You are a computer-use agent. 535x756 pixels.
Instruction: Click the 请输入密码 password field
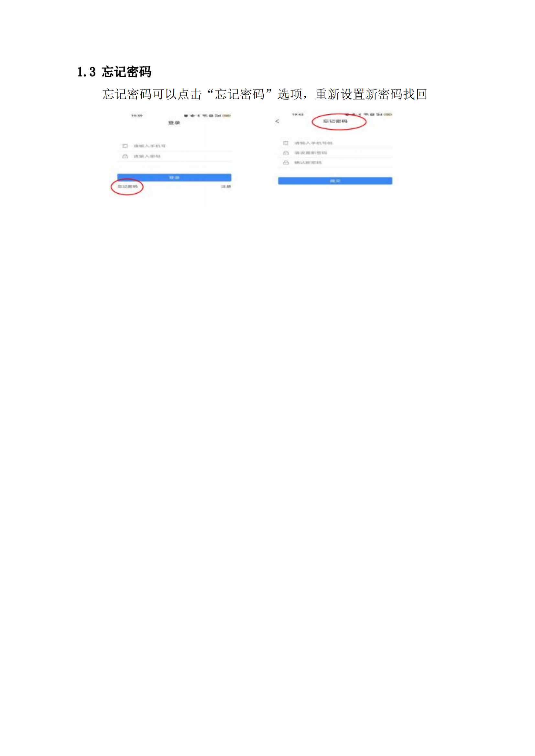174,156
